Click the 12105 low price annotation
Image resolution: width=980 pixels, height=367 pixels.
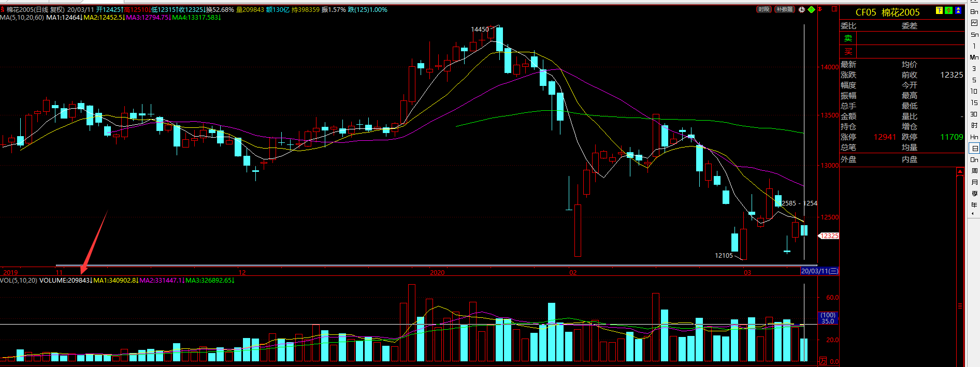(724, 256)
